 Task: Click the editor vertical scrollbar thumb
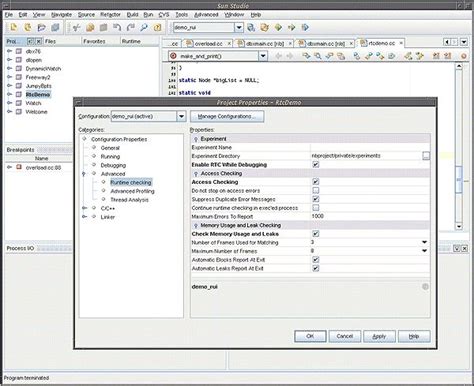point(459,180)
